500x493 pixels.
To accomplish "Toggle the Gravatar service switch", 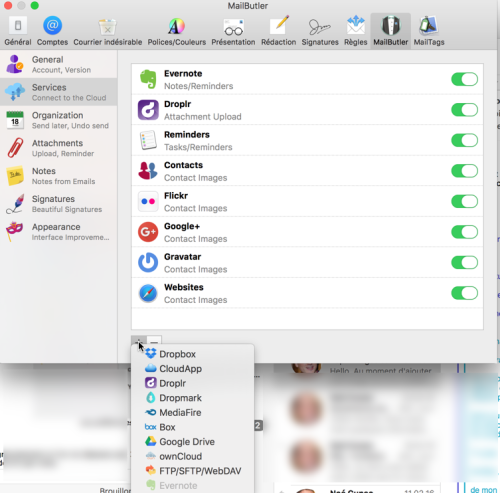I will [x=464, y=262].
